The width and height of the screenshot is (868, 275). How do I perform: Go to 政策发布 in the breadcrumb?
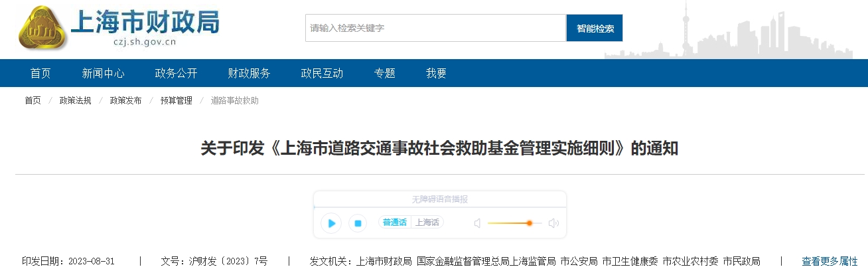(125, 100)
